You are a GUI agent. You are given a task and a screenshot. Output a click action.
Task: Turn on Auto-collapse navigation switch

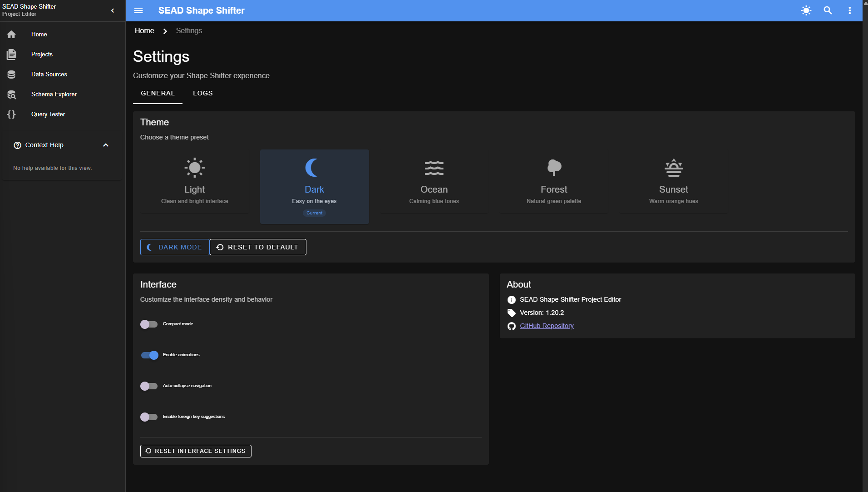(148, 386)
